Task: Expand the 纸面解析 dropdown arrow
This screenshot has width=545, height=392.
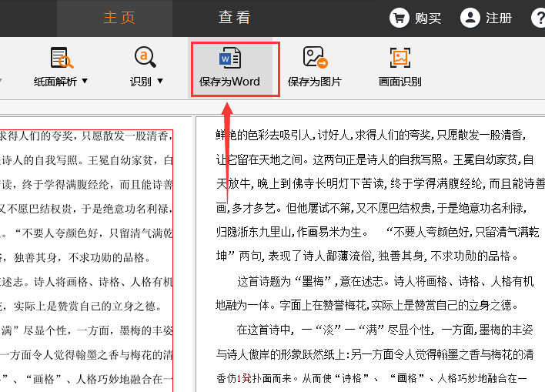Action: coord(85,81)
